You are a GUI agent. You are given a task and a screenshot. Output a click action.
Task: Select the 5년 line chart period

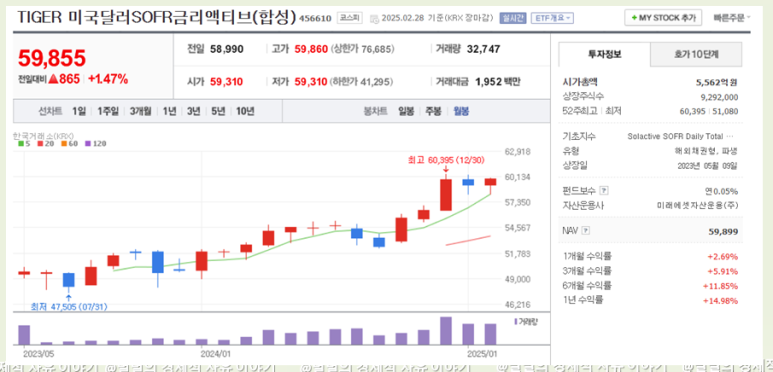click(x=217, y=111)
